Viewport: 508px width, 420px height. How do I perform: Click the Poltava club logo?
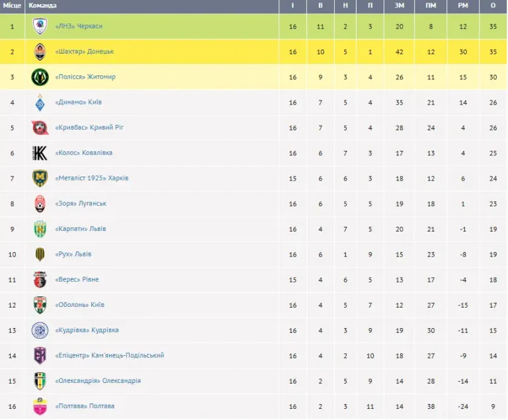coord(40,406)
